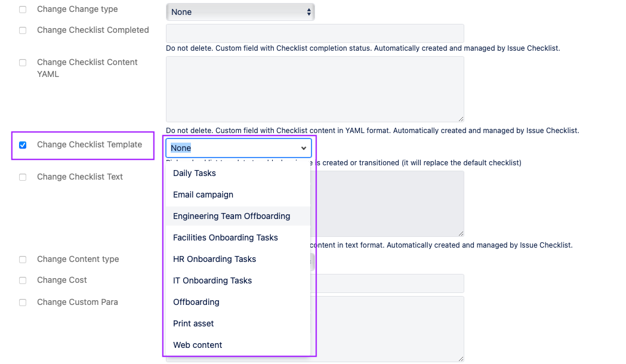
Task: Check the Change Cost checkbox
Action: pyautogui.click(x=22, y=280)
